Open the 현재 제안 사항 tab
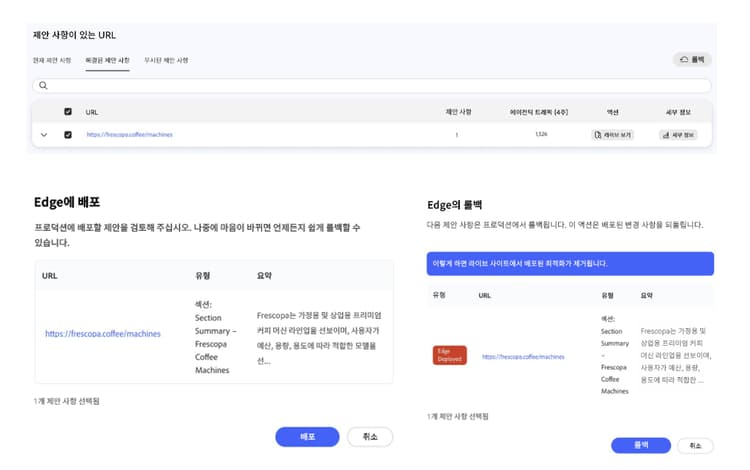750x470 pixels. pos(52,60)
